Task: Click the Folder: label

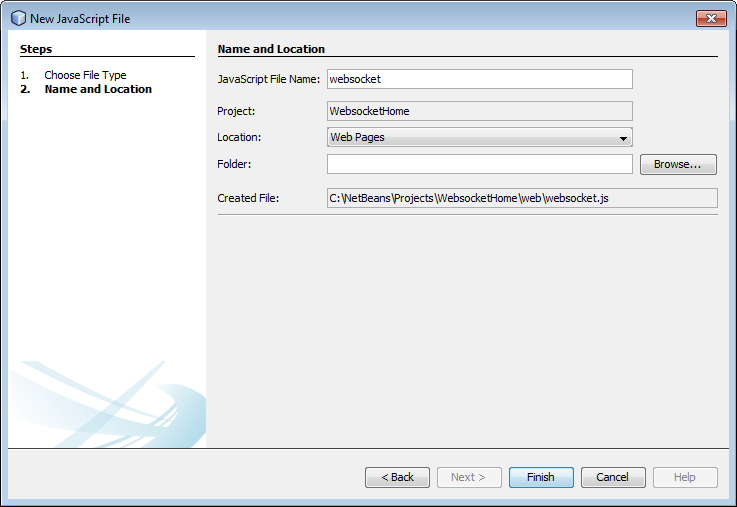Action: (x=234, y=164)
